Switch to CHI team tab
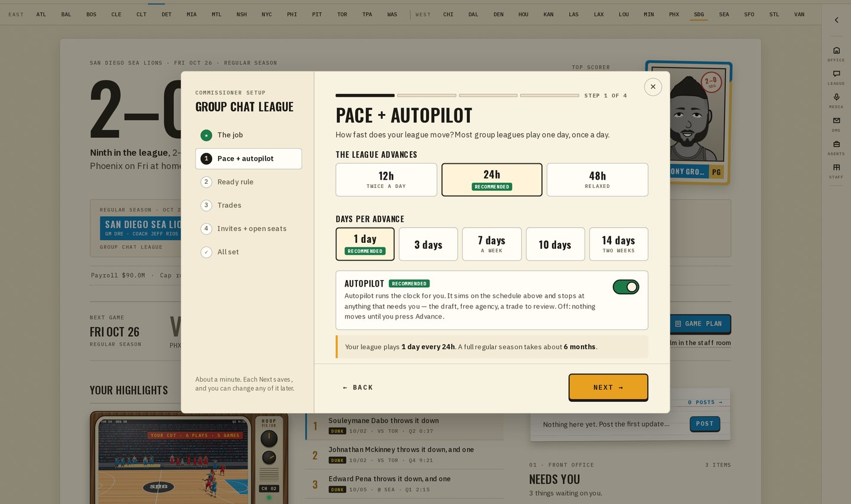Screen dimensions: 851x504 pyautogui.click(x=449, y=14)
